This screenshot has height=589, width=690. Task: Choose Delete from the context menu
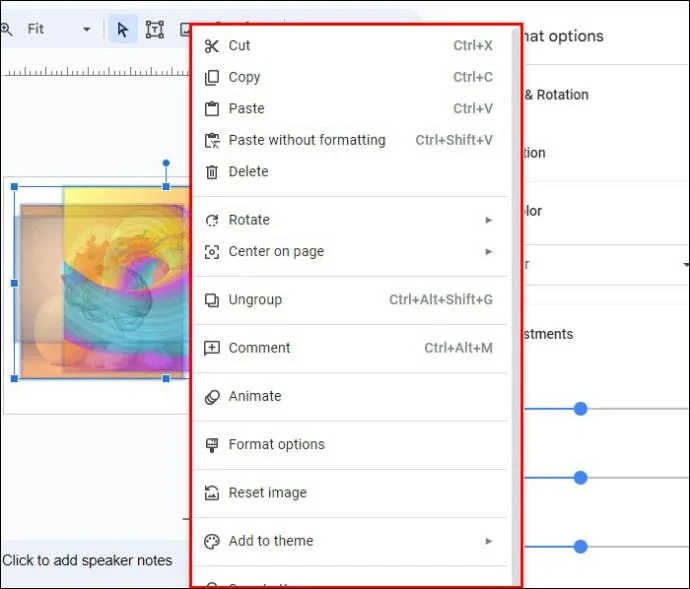pyautogui.click(x=351, y=172)
